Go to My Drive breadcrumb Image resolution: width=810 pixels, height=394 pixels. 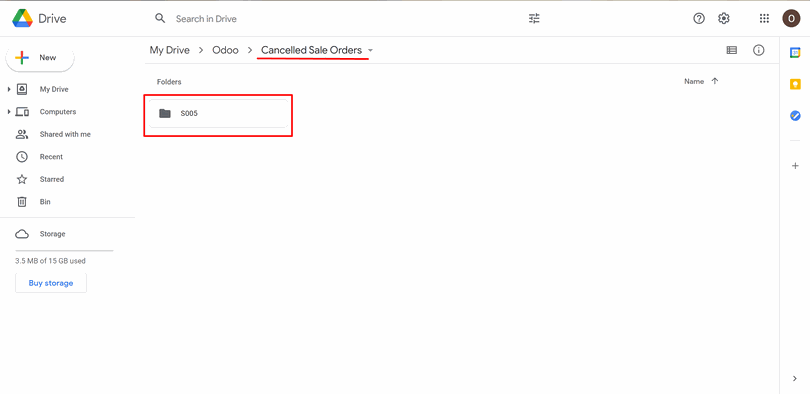(169, 50)
